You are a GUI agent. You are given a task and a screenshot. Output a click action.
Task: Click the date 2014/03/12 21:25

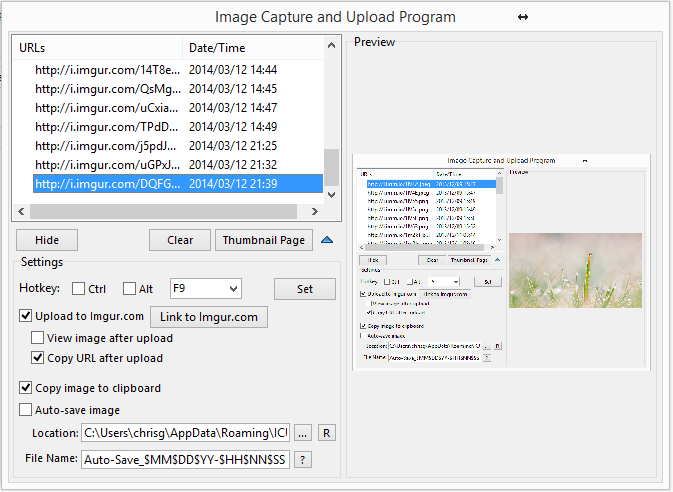pyautogui.click(x=233, y=146)
